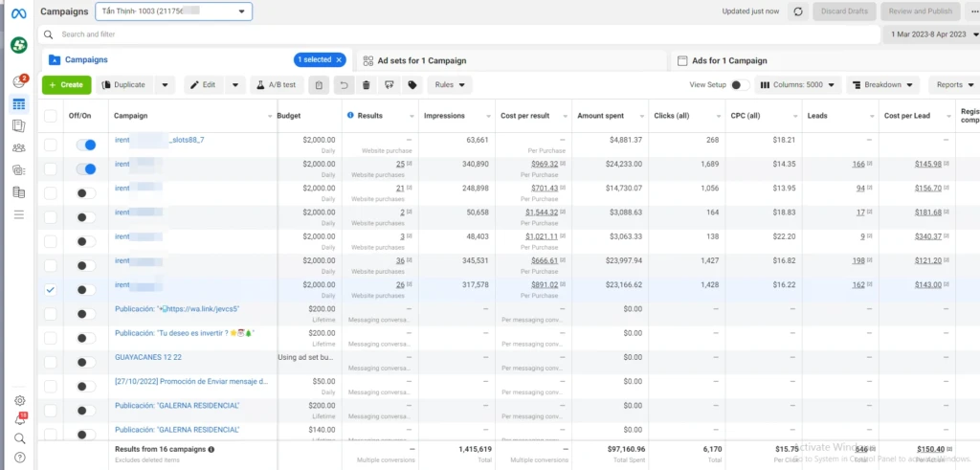Click the $121.20 cost per lead value
This screenshot has width=980, height=470.
[x=928, y=260]
